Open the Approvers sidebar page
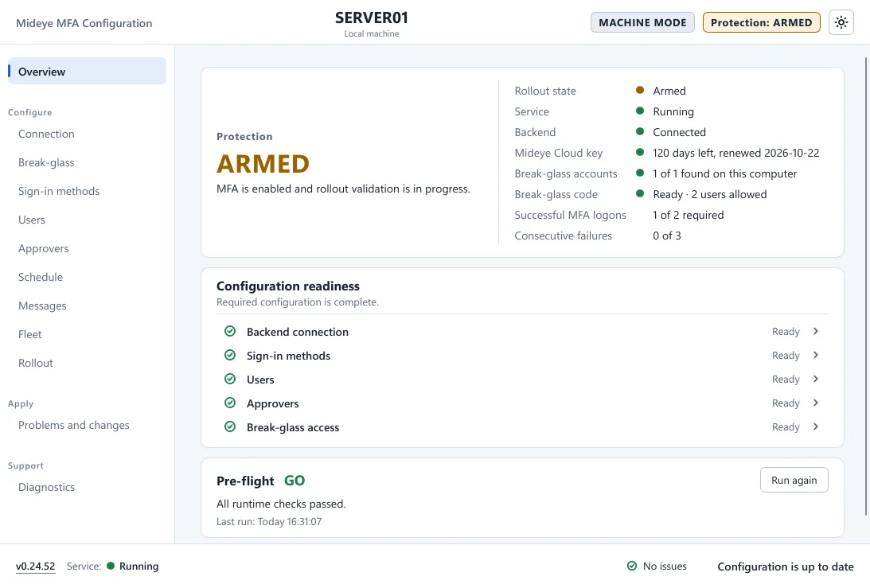870x588 pixels. click(x=43, y=248)
